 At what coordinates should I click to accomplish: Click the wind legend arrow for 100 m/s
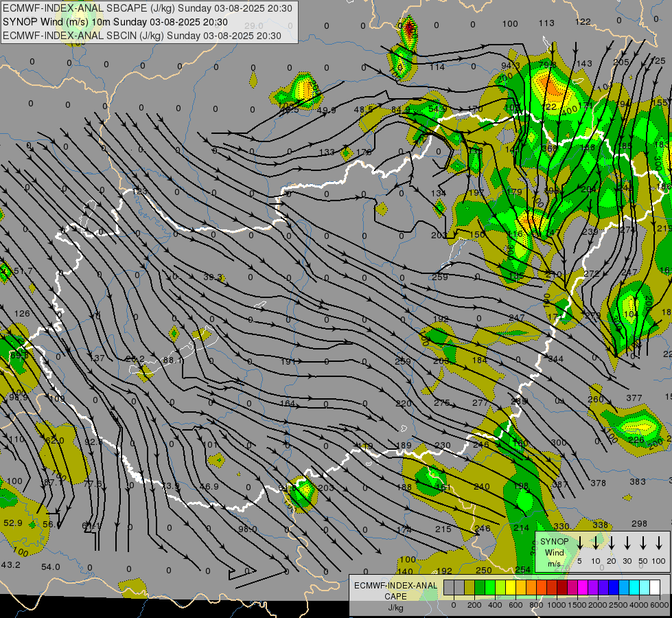pyautogui.click(x=659, y=543)
